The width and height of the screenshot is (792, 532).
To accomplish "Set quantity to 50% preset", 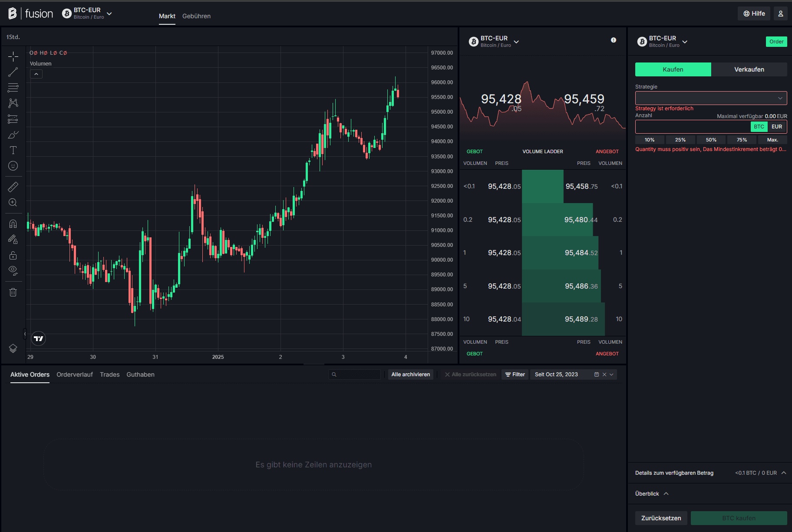I will click(x=711, y=140).
